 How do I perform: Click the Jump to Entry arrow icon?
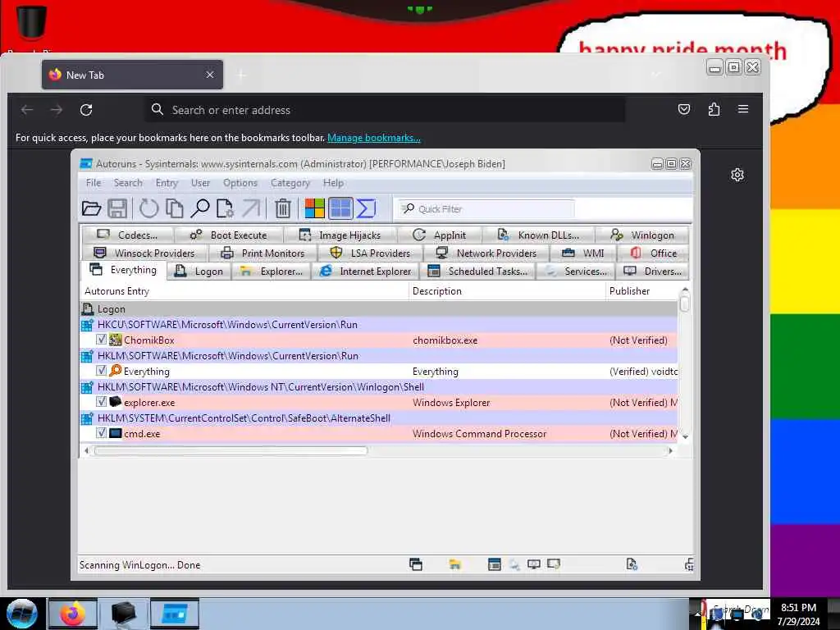[251, 208]
